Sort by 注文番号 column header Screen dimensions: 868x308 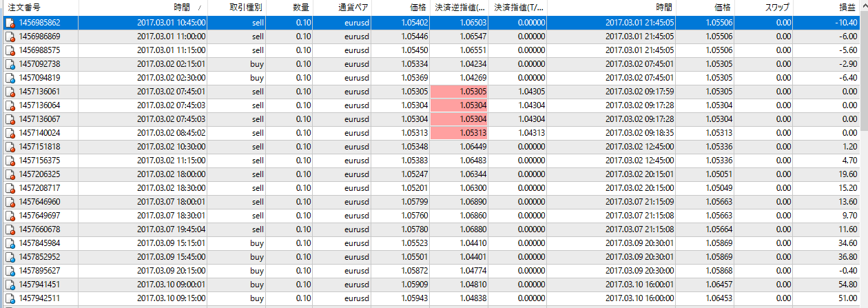pos(39,8)
